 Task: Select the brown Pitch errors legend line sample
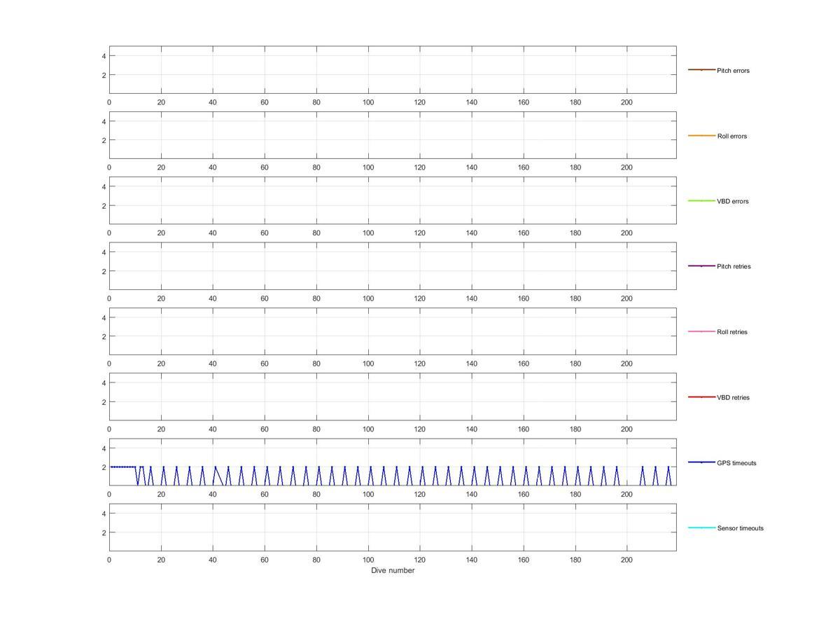click(x=701, y=70)
